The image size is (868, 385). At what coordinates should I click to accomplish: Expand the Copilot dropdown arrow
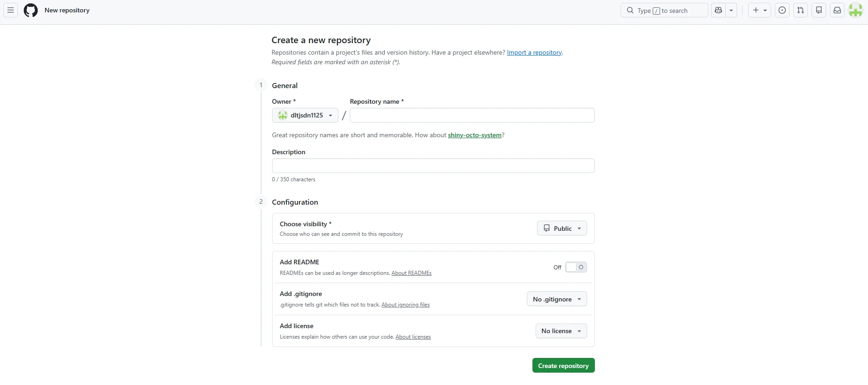click(x=731, y=10)
